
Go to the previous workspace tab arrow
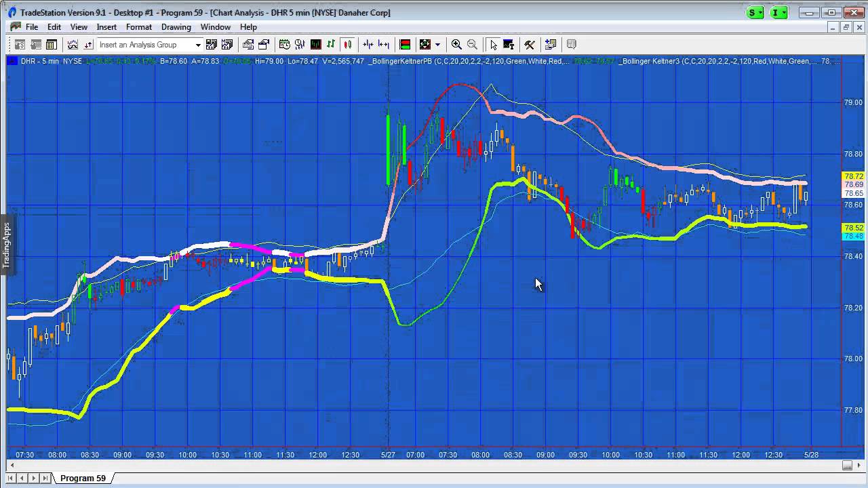[x=24, y=478]
